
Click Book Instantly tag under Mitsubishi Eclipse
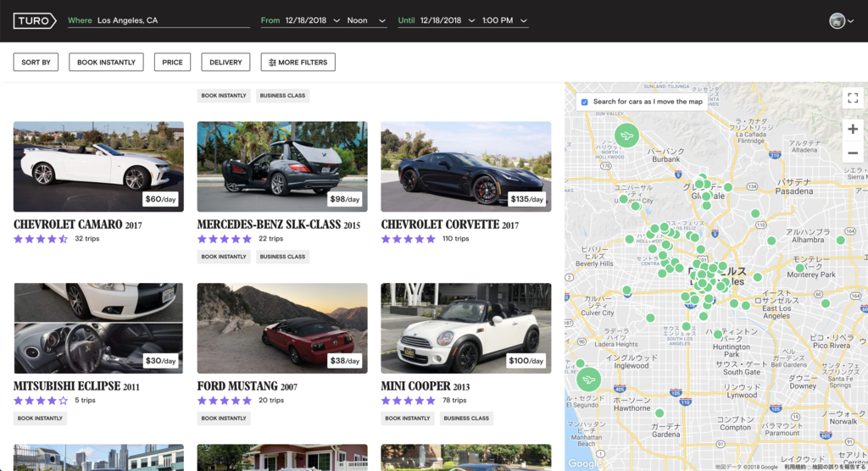click(40, 418)
